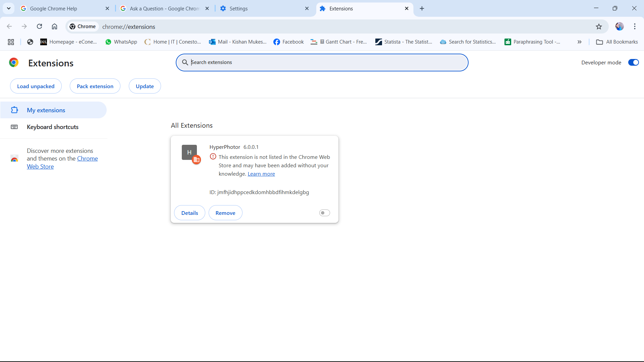Image resolution: width=644 pixels, height=362 pixels.
Task: Click the Search extensions field
Action: point(322,62)
